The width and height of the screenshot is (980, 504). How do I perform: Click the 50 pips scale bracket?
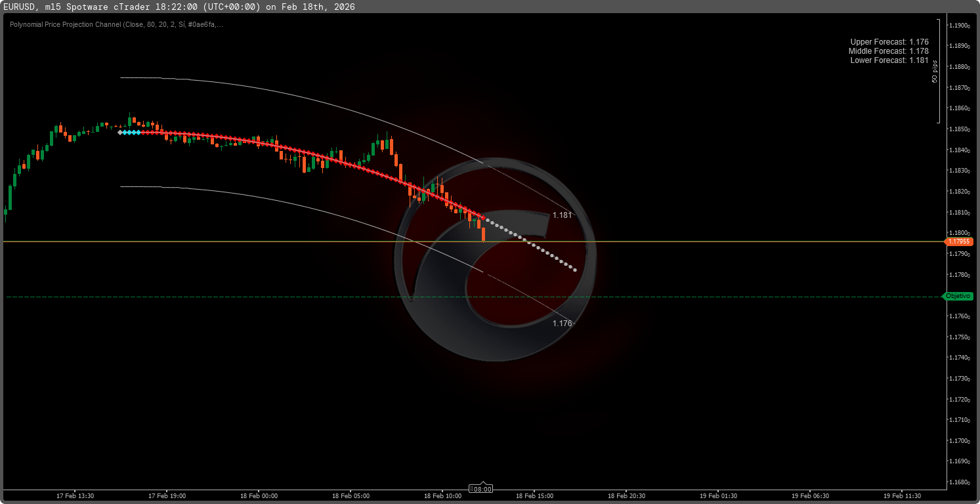938,71
